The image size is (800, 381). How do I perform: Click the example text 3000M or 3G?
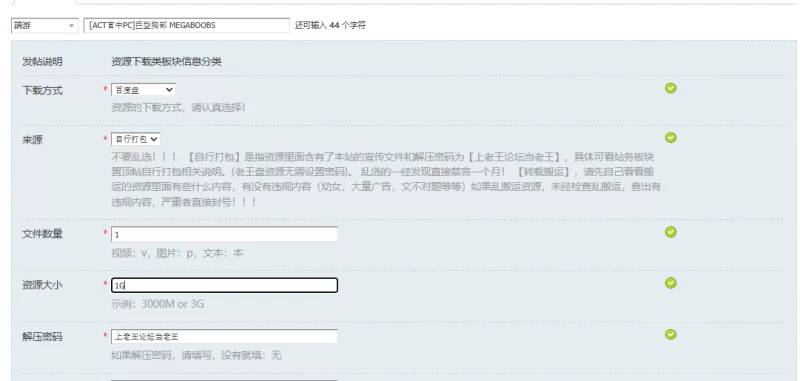tap(172, 304)
